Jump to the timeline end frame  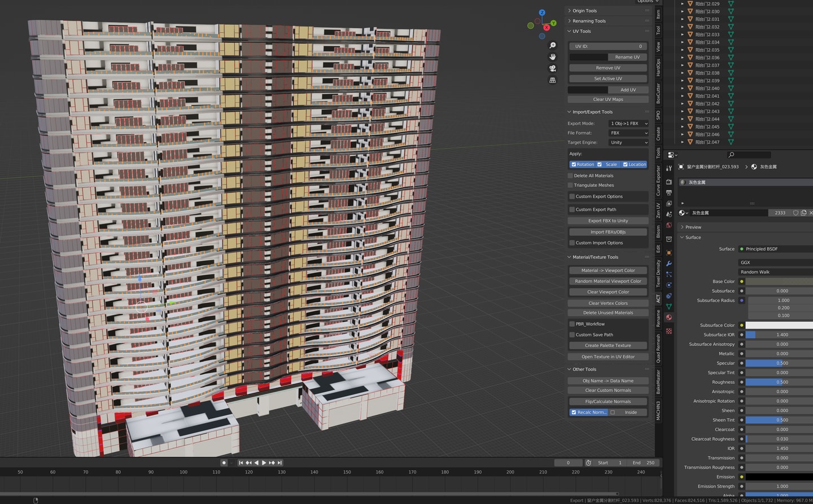[x=279, y=463]
